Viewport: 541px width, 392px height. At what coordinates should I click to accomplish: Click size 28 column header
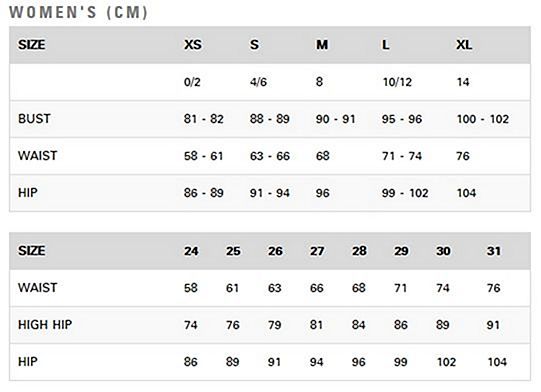click(359, 251)
